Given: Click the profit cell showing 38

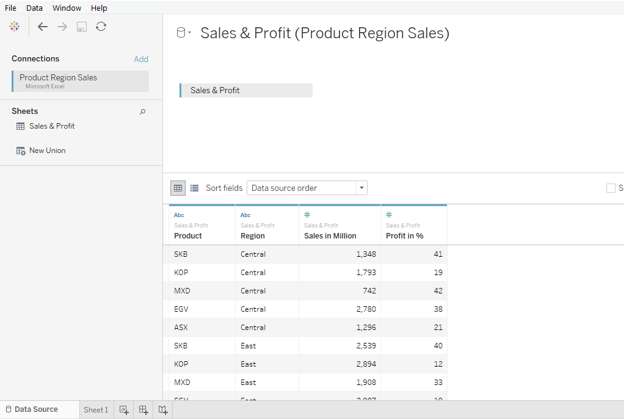Looking at the screenshot, I should (414, 309).
